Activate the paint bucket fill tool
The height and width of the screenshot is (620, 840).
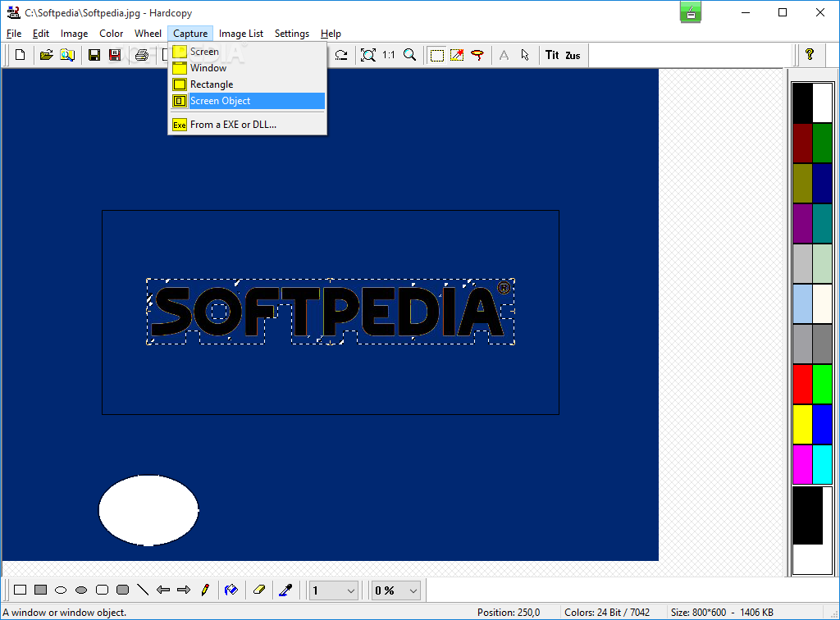tap(231, 590)
